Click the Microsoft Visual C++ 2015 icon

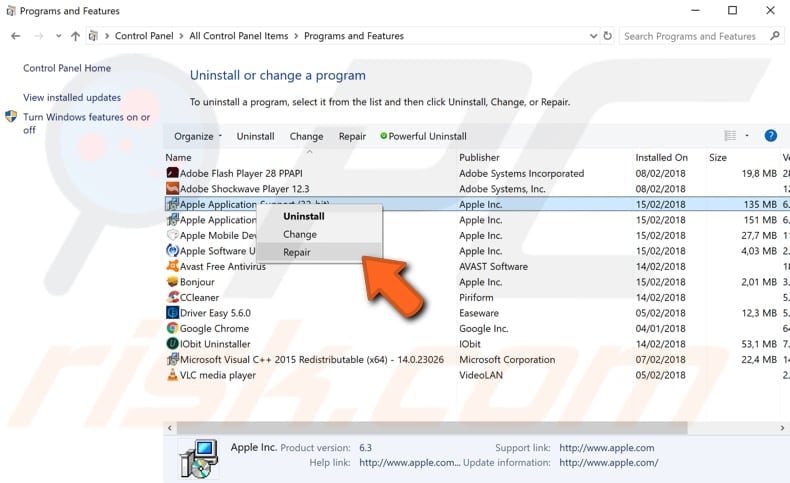click(172, 359)
